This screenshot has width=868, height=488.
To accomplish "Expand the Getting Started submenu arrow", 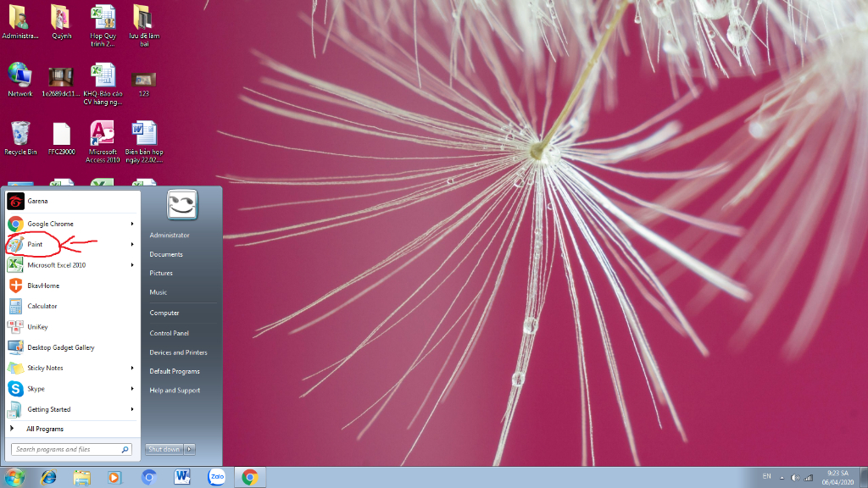I will click(132, 409).
